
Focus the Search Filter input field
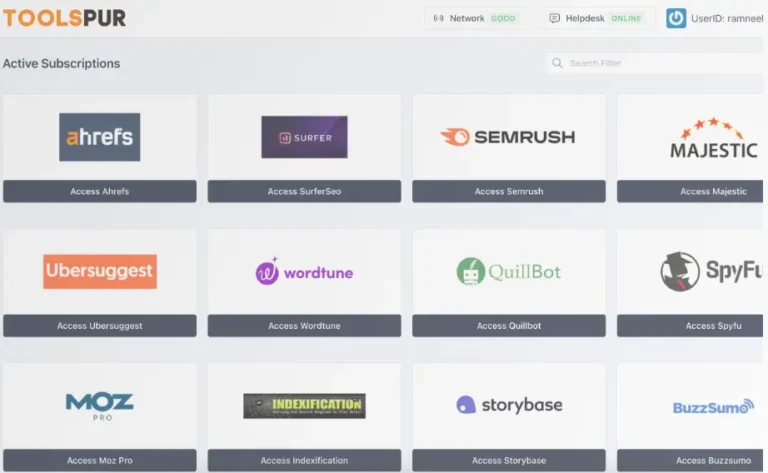655,63
